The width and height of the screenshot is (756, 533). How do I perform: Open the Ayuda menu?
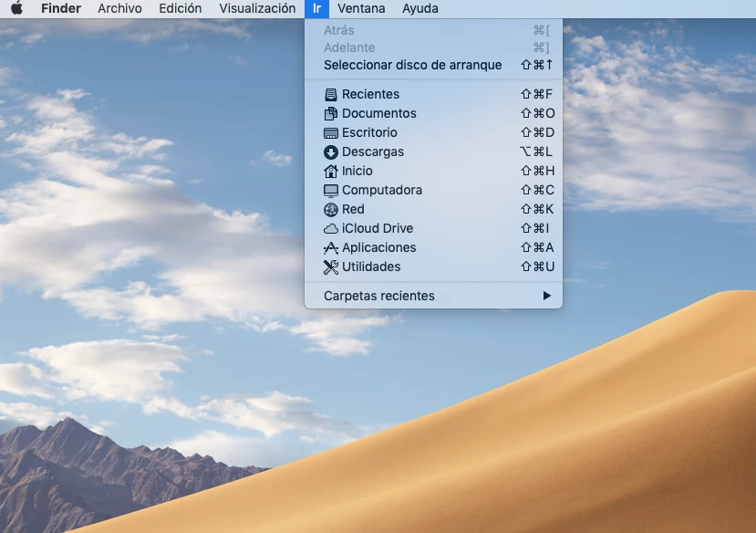pos(420,8)
